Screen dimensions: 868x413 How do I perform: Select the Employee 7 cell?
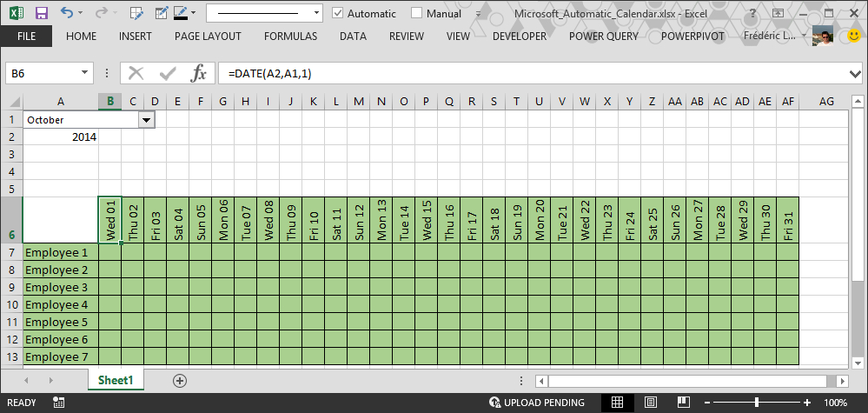61,357
